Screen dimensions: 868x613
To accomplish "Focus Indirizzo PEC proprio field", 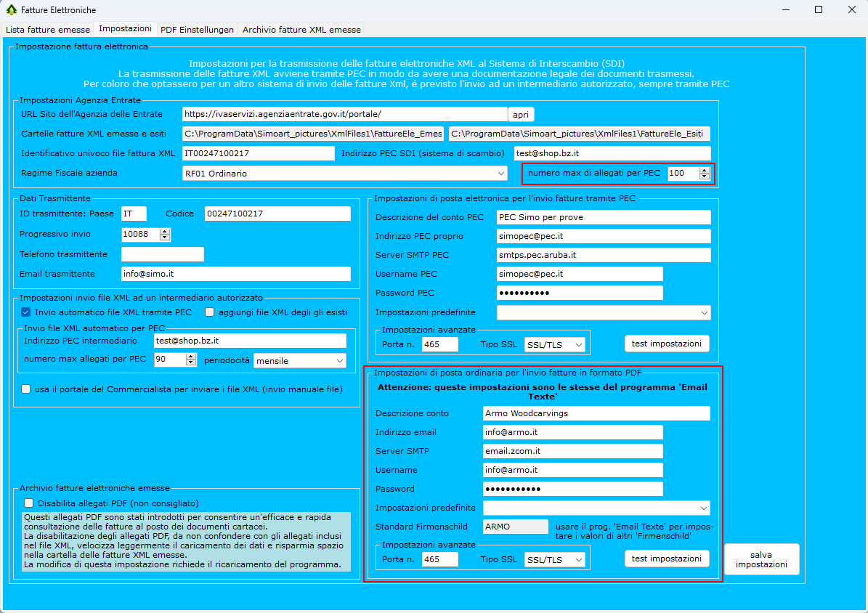I will 604,236.
